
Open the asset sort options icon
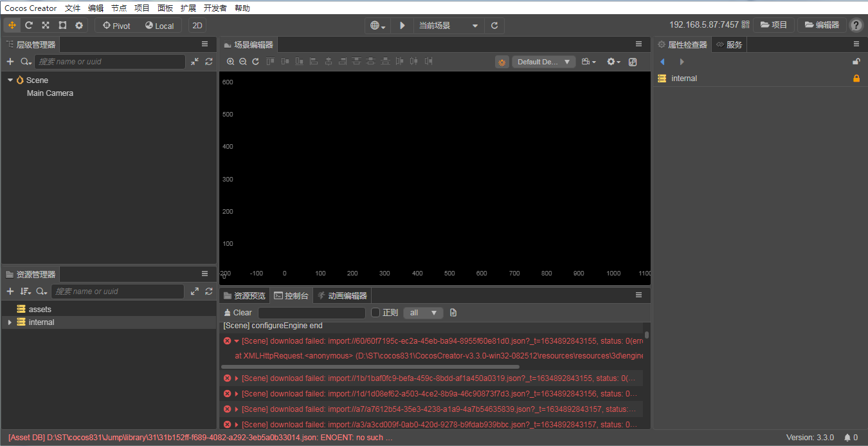[26, 292]
